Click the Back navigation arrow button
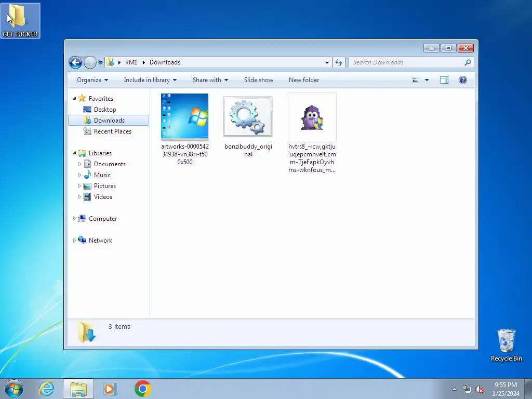 75,62
